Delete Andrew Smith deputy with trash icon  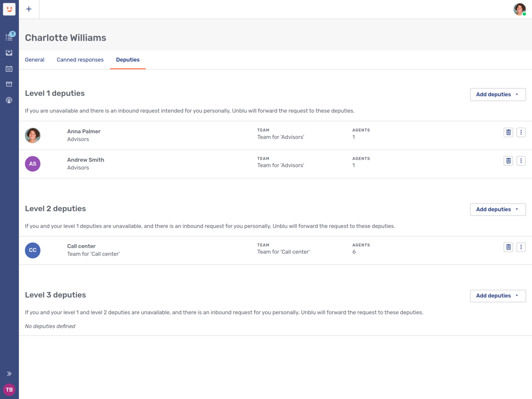508,161
